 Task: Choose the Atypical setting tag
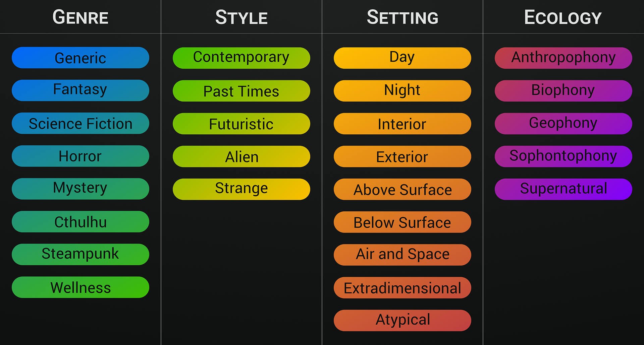point(402,321)
